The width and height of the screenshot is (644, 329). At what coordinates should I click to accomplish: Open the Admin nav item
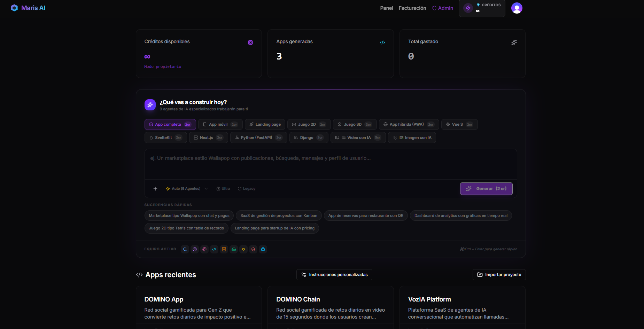coord(443,8)
